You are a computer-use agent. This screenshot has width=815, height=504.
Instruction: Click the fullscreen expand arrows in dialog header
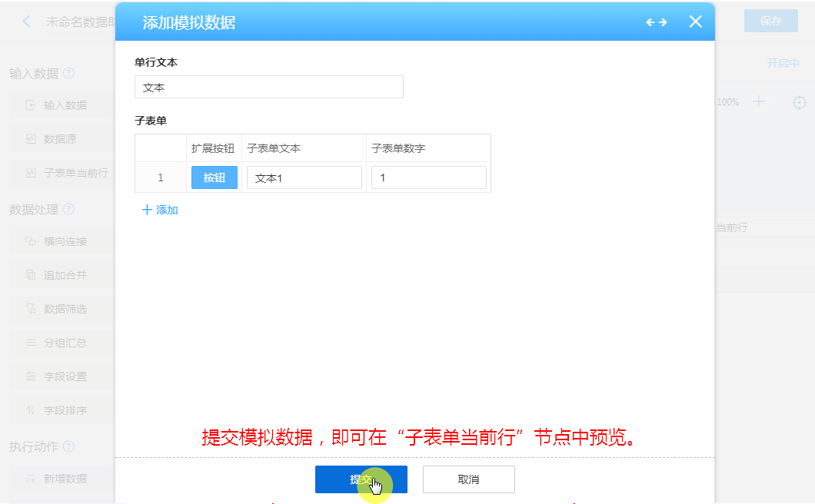click(656, 22)
